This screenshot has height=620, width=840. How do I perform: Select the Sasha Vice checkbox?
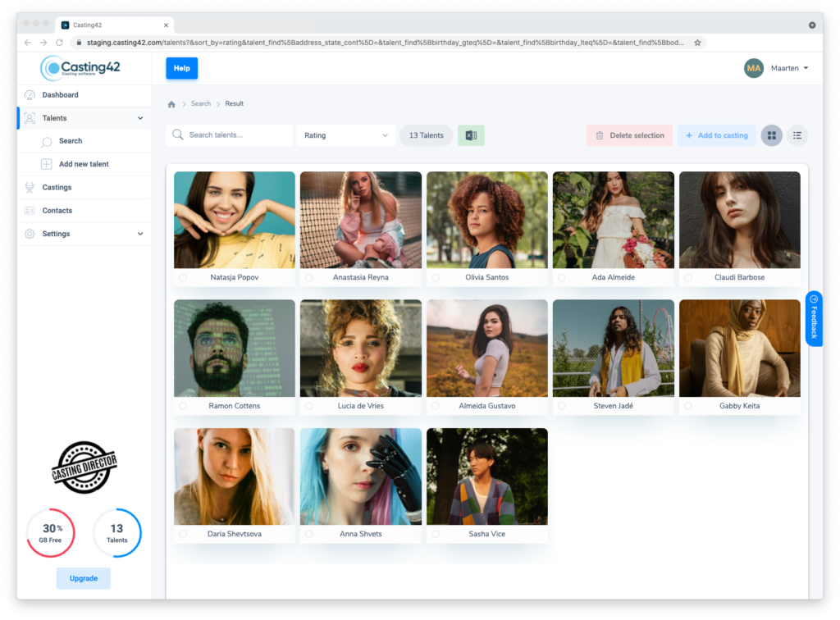click(x=436, y=534)
